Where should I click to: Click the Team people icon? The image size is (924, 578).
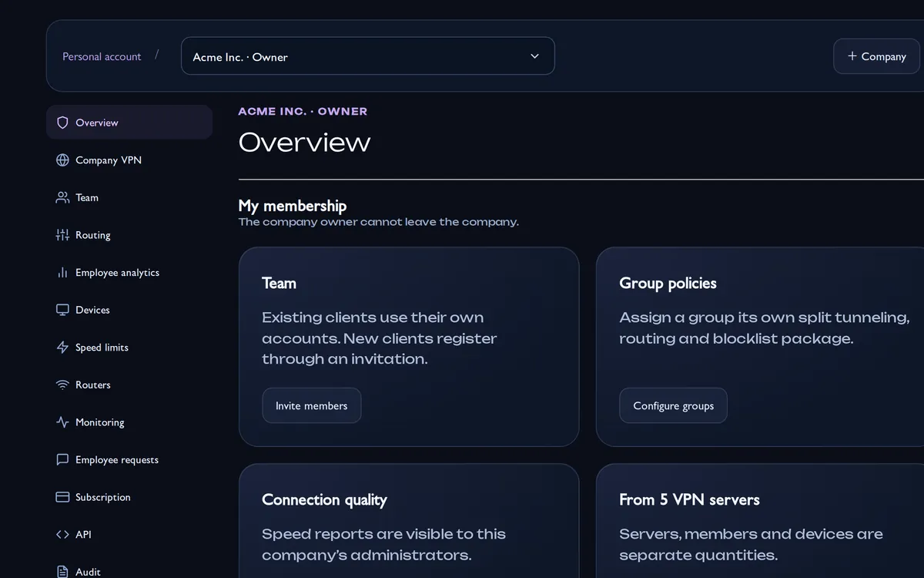pyautogui.click(x=62, y=197)
